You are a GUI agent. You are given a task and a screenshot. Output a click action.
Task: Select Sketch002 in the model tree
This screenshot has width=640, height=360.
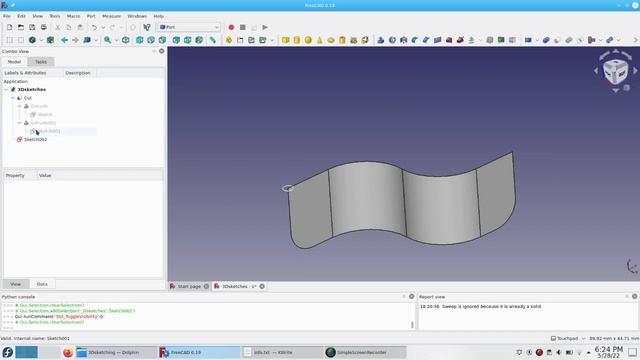coord(36,140)
